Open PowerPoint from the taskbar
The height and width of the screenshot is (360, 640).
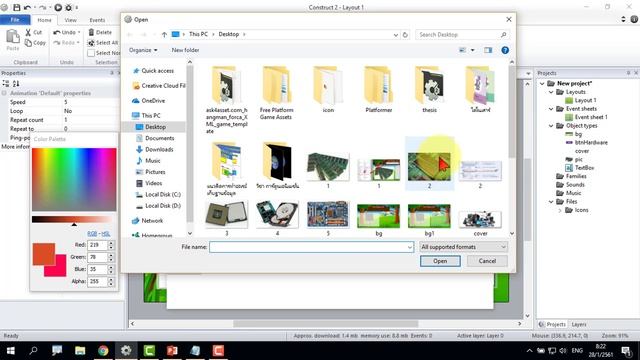click(x=172, y=351)
